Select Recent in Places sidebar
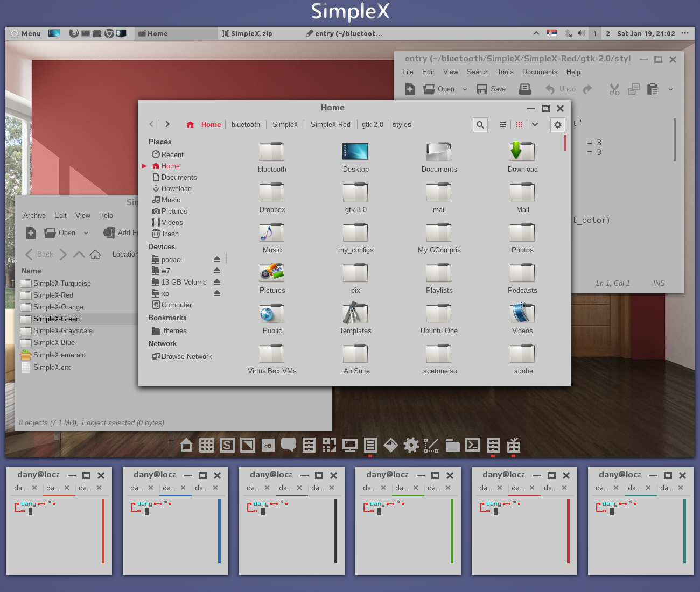The image size is (700, 592). pyautogui.click(x=168, y=154)
